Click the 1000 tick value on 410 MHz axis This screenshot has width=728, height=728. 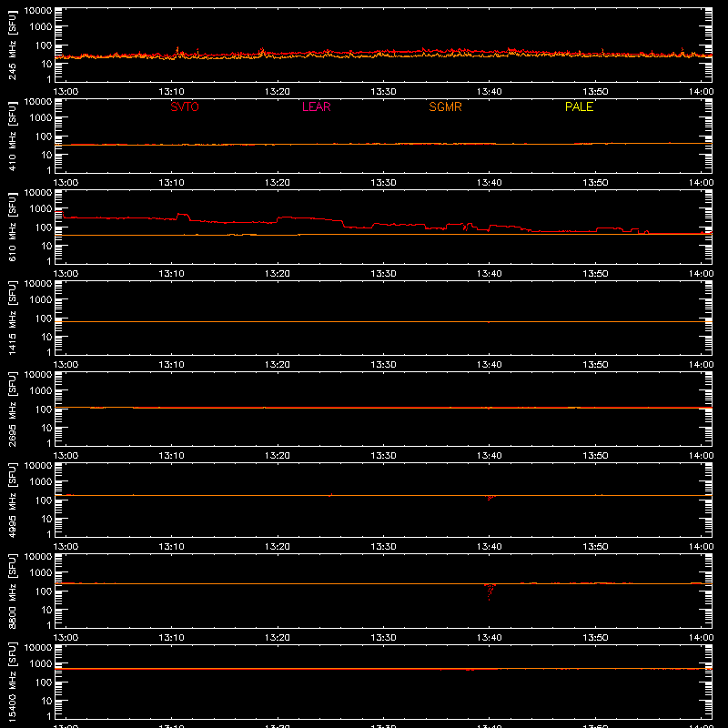(x=41, y=118)
